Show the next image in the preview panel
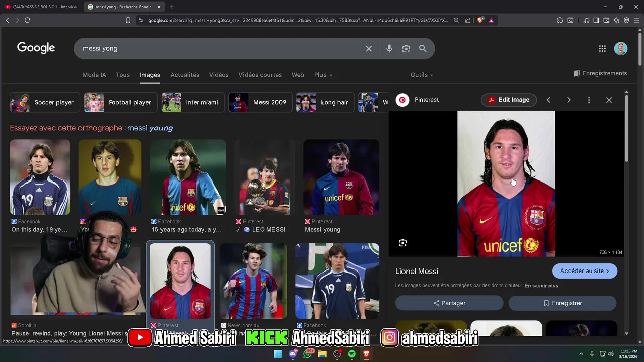 569,100
